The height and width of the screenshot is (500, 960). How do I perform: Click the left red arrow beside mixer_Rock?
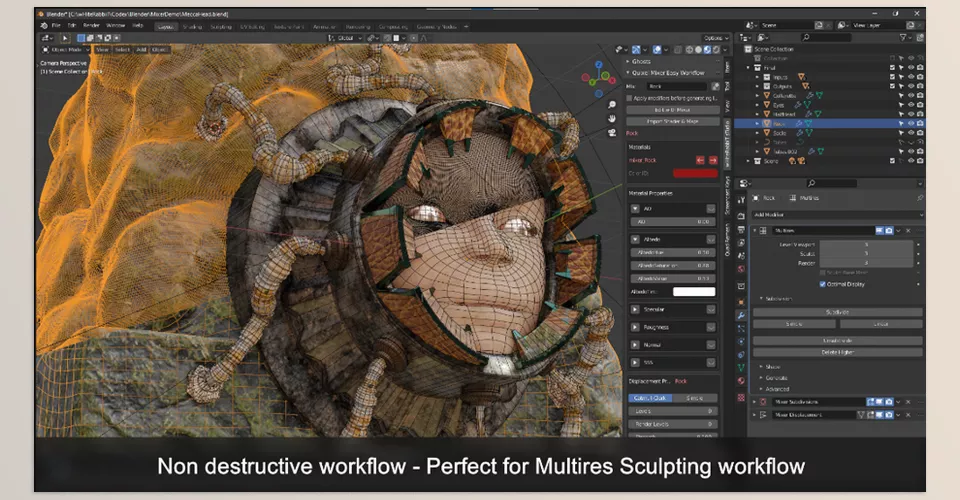(700, 160)
